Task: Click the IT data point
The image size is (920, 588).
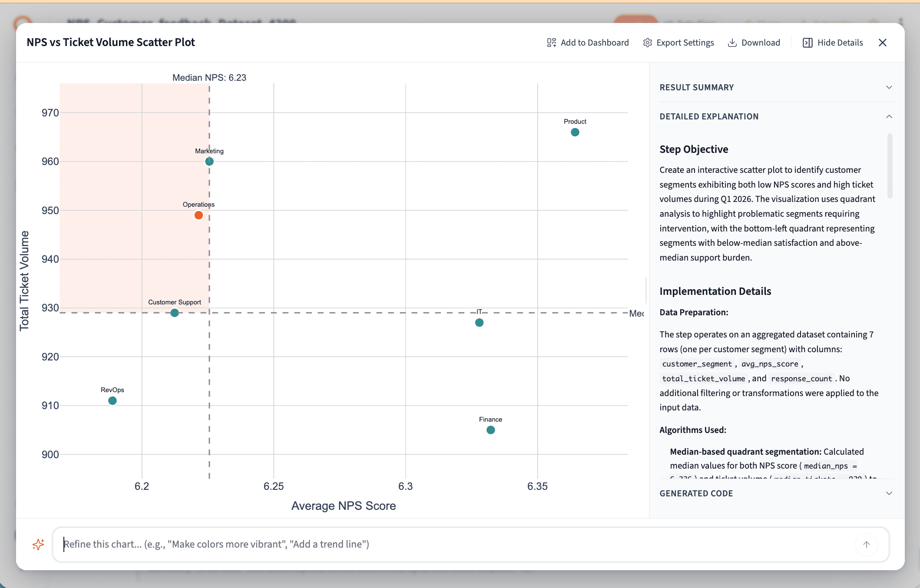Action: point(479,322)
